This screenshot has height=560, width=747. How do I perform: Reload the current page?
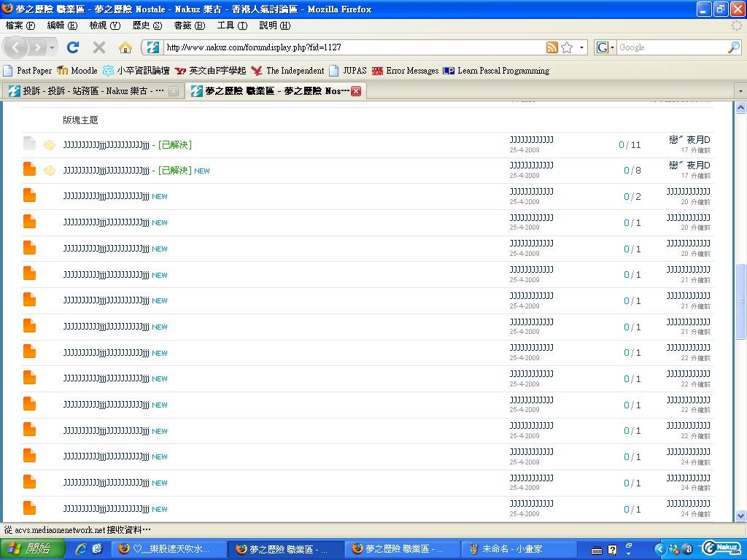72,47
